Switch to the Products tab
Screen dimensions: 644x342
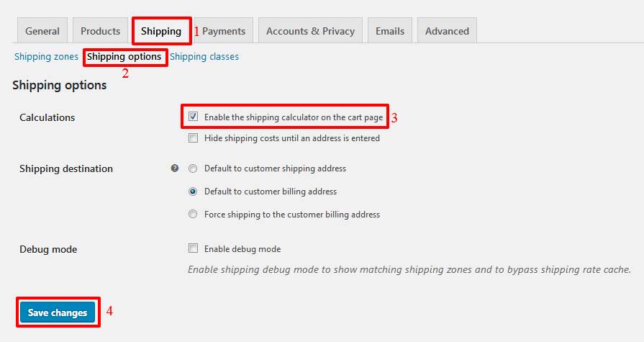[x=100, y=30]
